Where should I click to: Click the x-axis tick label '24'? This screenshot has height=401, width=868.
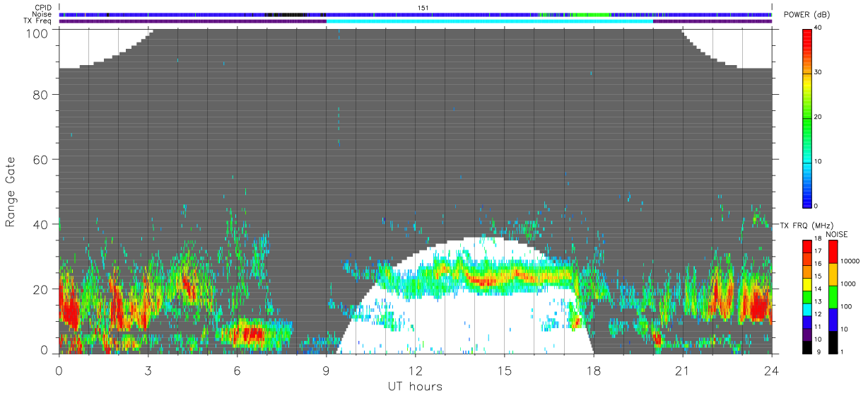tap(771, 371)
